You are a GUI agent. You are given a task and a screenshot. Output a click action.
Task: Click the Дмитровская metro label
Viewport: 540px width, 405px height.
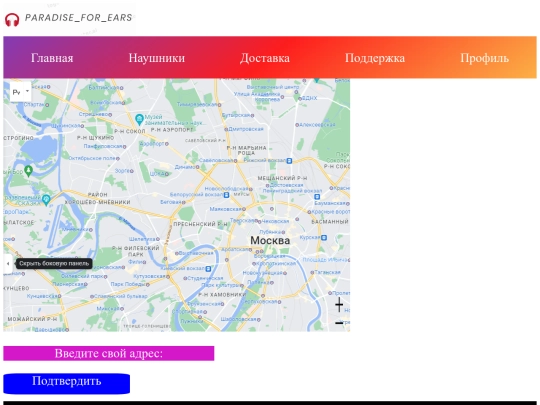246,129
